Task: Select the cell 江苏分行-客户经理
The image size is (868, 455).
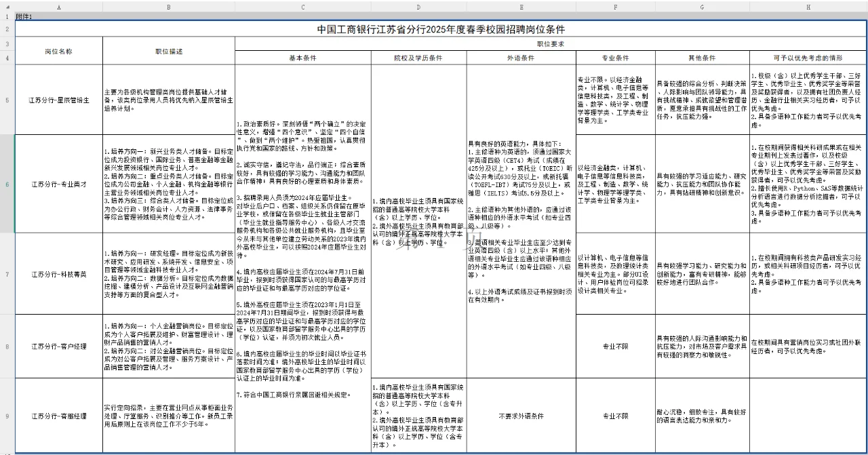Action: pyautogui.click(x=58, y=347)
